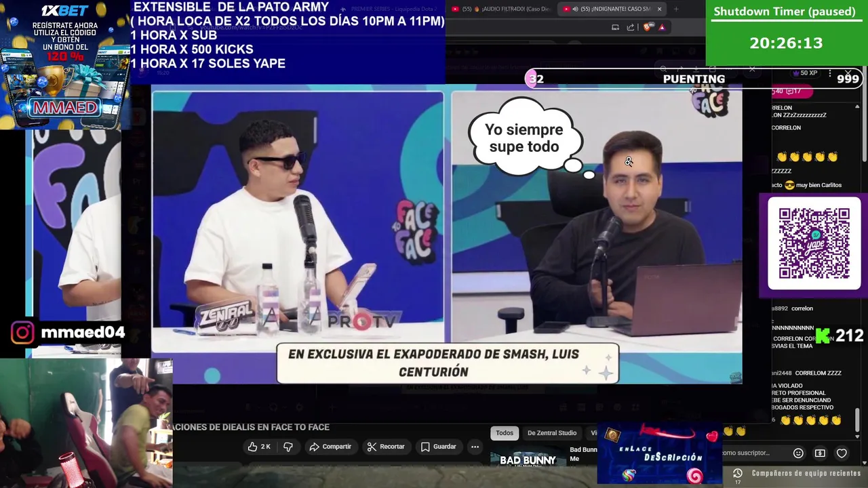Click the heart reaction icon in chat
The height and width of the screenshot is (488, 868).
click(842, 453)
